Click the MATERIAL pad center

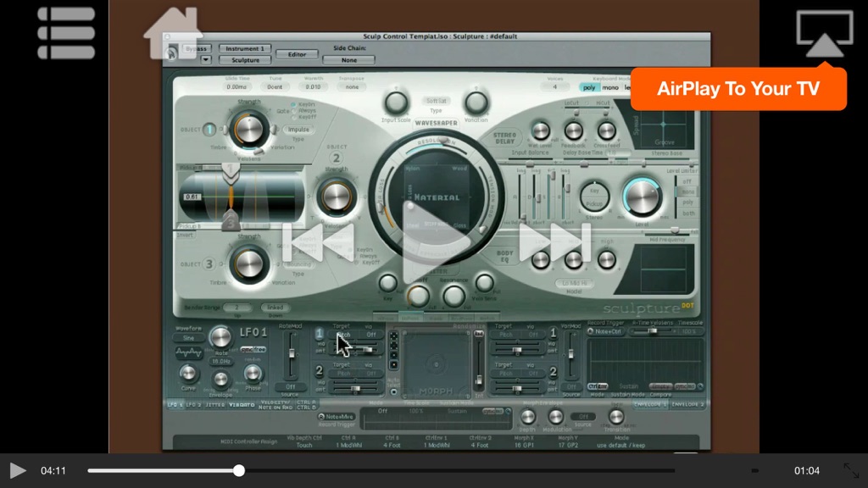click(x=437, y=197)
